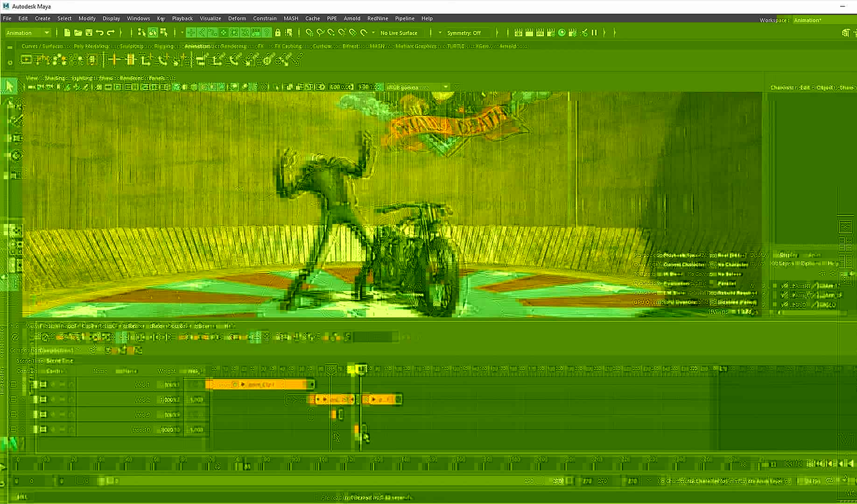Open the Workspace Animation dropdown
This screenshot has width=857, height=504.
822,20
